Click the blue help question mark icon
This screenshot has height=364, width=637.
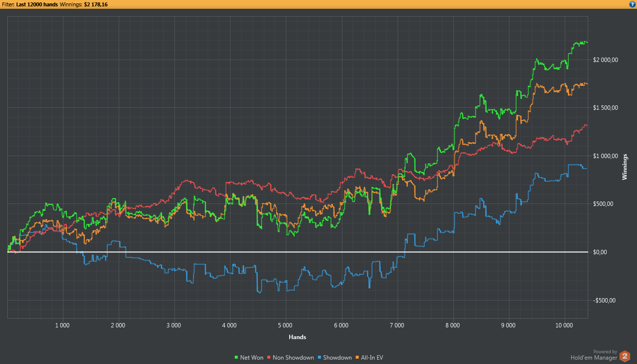pyautogui.click(x=632, y=4)
